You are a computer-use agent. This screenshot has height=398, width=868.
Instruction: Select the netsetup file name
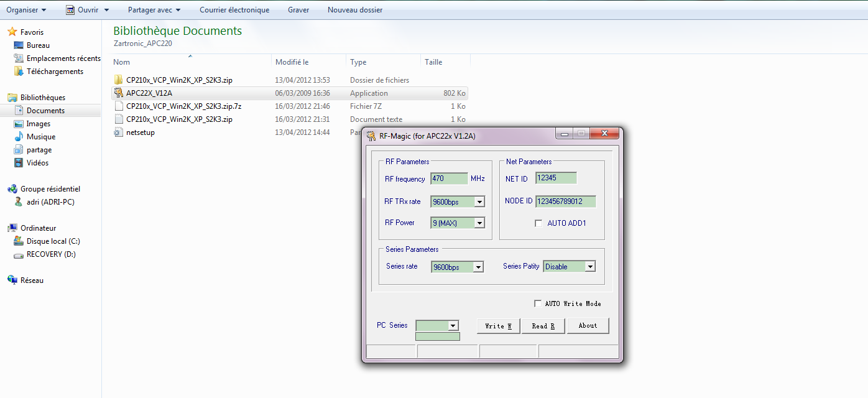141,132
